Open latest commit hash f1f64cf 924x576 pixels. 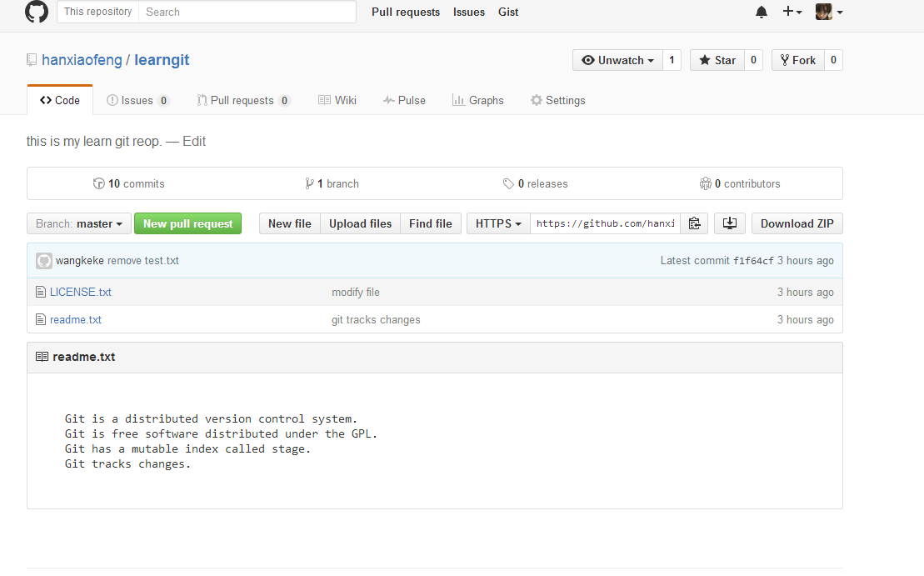coord(753,261)
